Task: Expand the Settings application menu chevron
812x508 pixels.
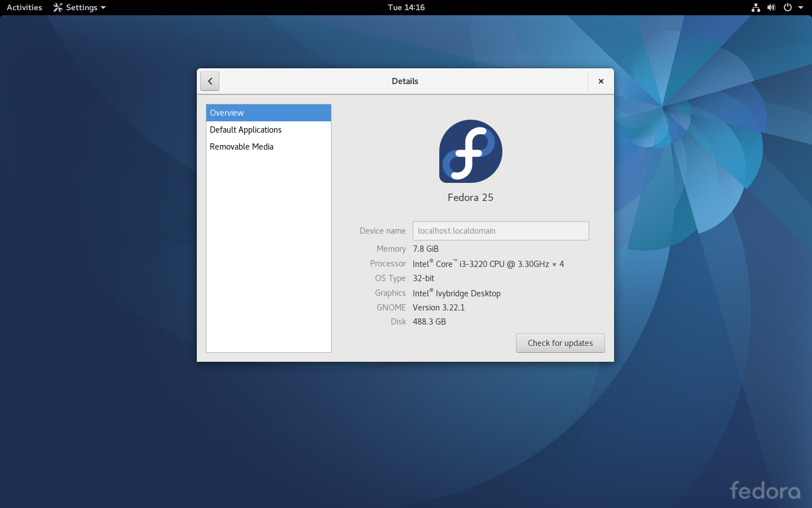Action: pos(103,7)
